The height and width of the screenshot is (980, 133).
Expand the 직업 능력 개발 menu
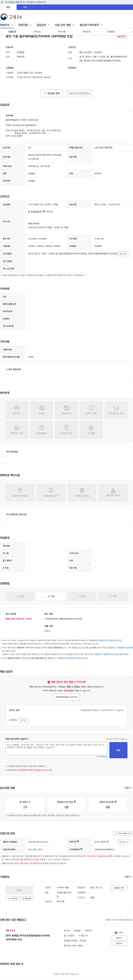pyautogui.click(x=65, y=25)
